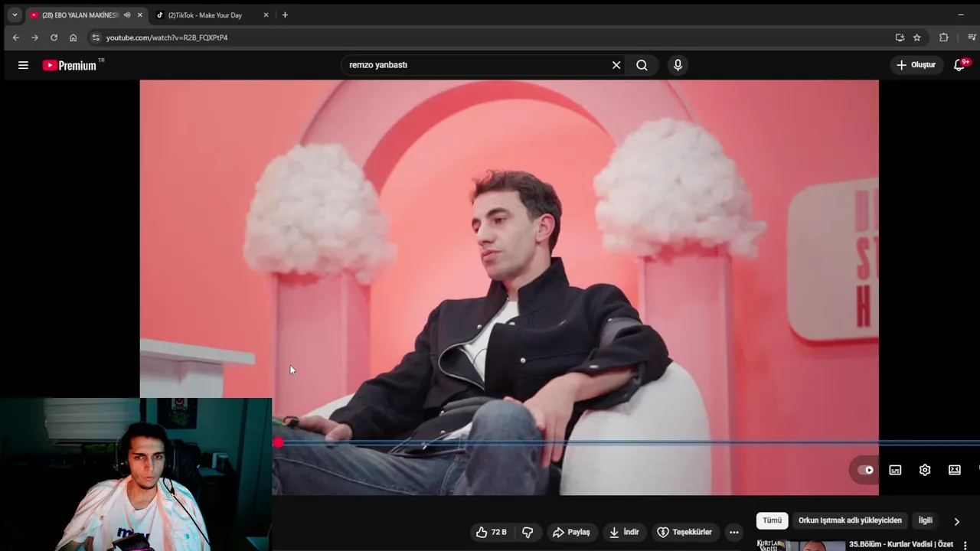Screen dimensions: 980x551
Task: Open player settings gear
Action: (x=925, y=470)
